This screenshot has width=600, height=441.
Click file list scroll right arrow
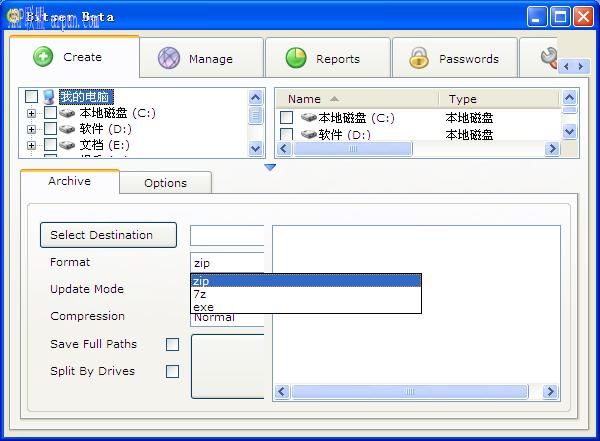pos(552,149)
